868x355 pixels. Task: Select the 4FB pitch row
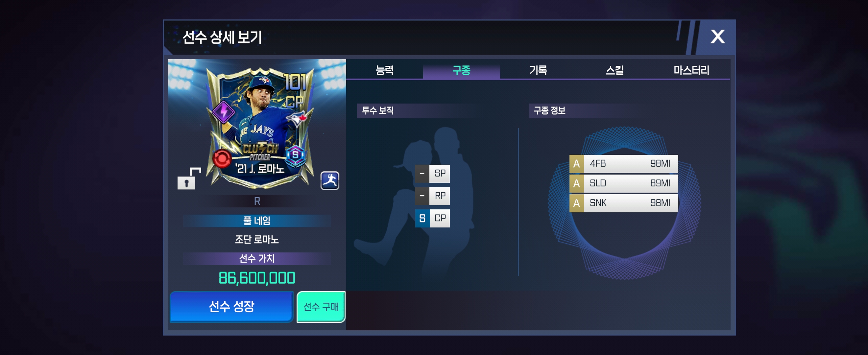click(623, 164)
